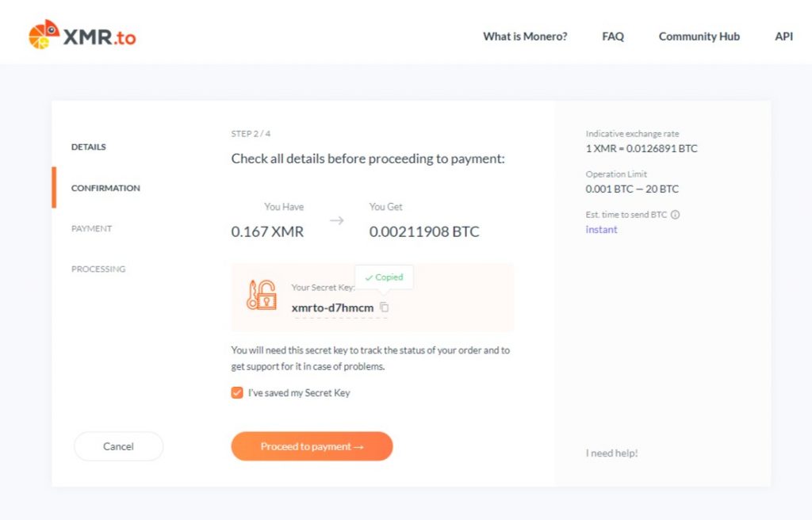Select the Payment step
This screenshot has width=812, height=520.
[92, 228]
